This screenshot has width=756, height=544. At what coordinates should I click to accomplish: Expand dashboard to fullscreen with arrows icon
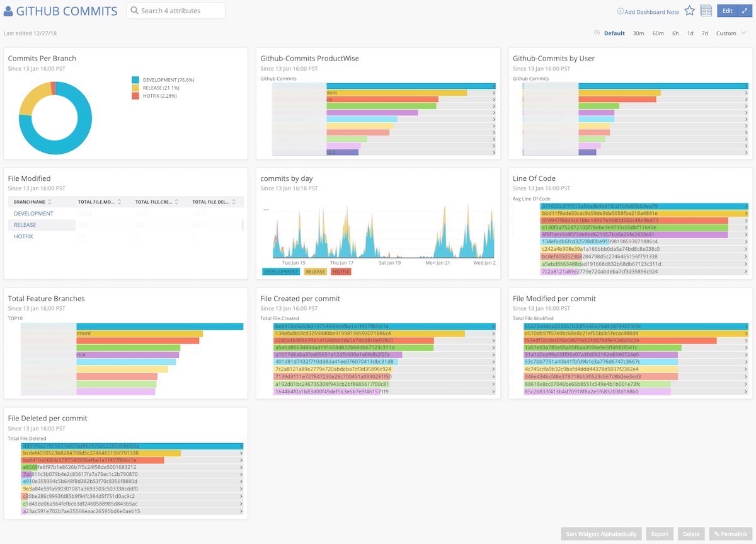[743, 11]
